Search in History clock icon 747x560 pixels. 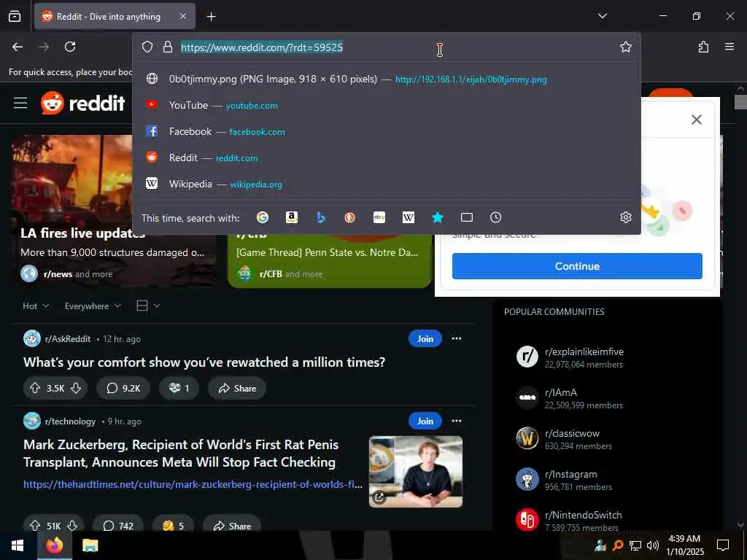coord(495,217)
